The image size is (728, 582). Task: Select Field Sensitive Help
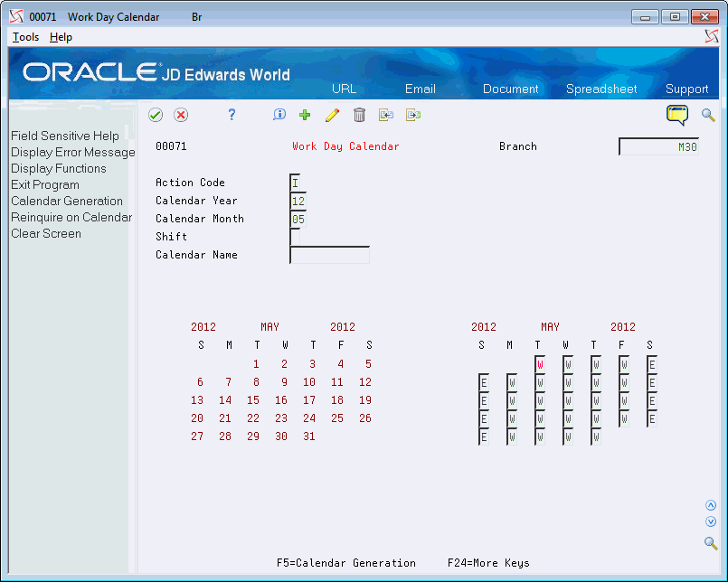[65, 136]
